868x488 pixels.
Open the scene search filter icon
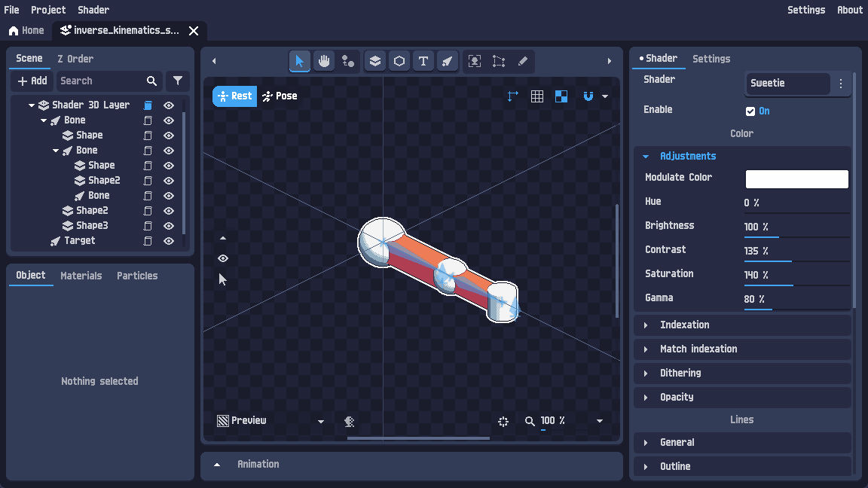coord(178,81)
